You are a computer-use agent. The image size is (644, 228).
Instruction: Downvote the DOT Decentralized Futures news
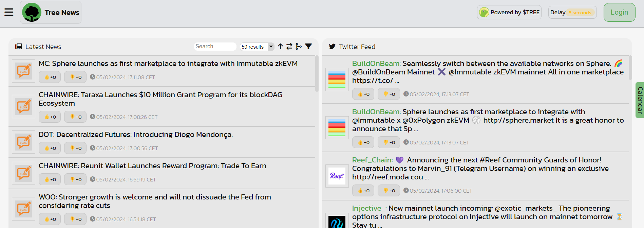75,148
